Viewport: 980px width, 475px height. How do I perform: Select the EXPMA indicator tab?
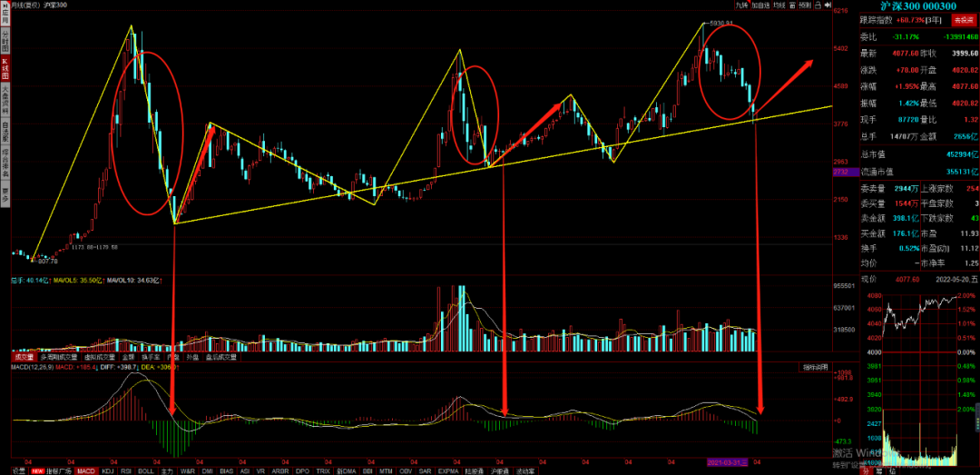tap(448, 470)
